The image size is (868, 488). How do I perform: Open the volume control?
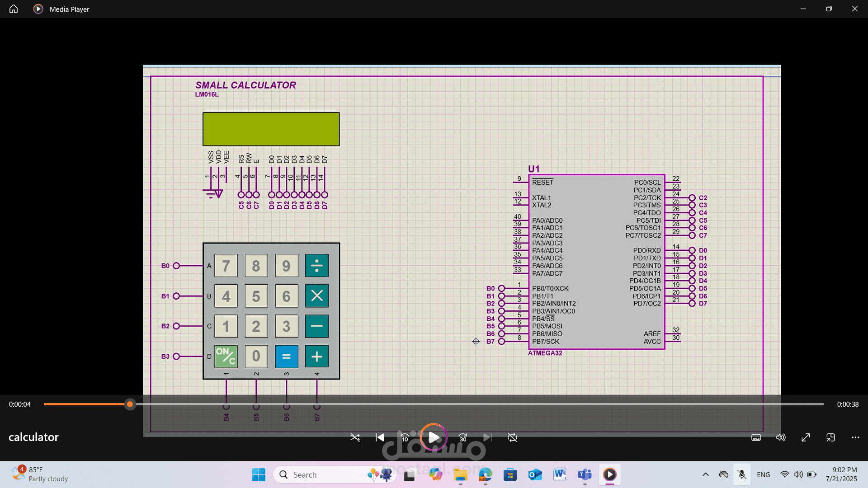click(781, 437)
